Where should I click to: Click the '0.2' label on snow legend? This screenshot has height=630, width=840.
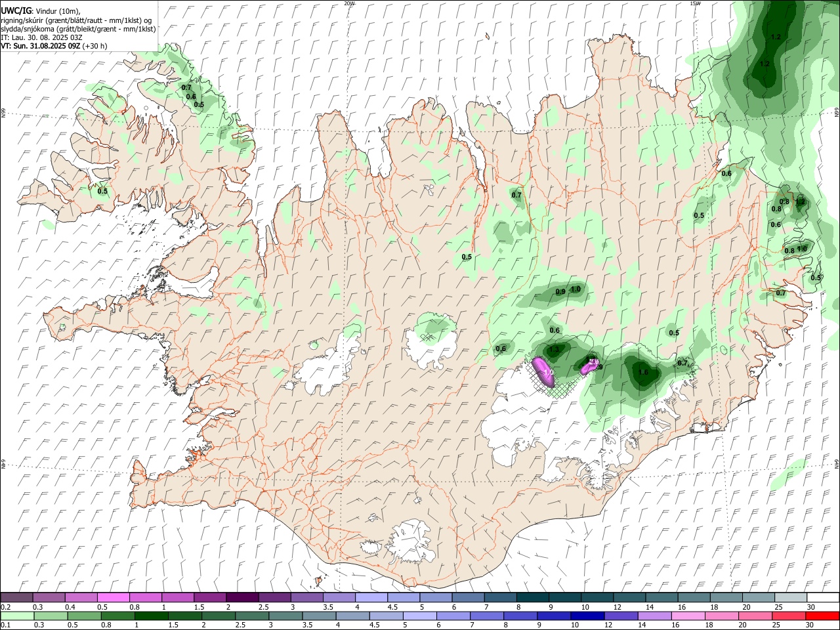pyautogui.click(x=5, y=607)
